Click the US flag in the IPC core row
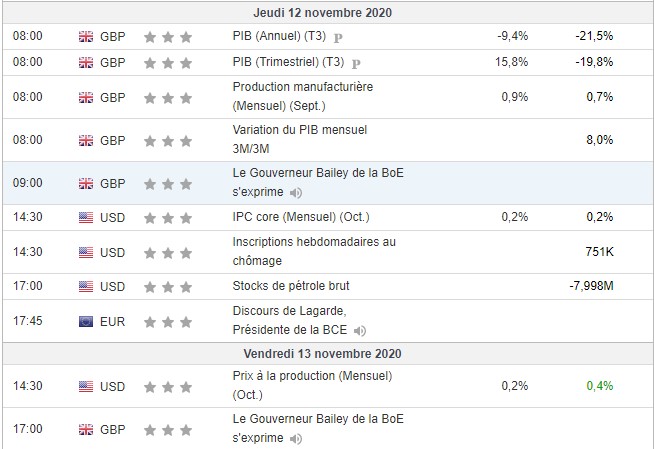The width and height of the screenshot is (654, 449). [x=85, y=217]
